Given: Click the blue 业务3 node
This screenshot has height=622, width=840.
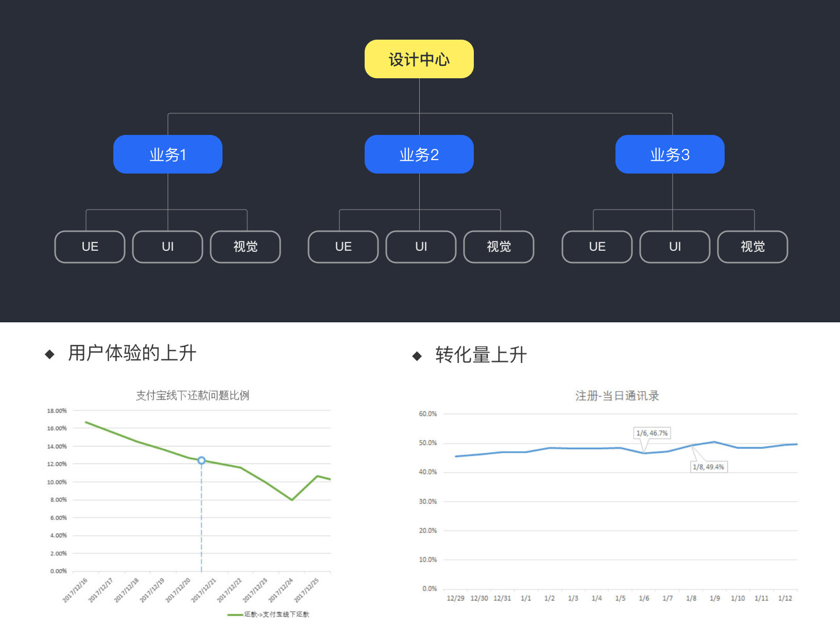Looking at the screenshot, I should pyautogui.click(x=670, y=154).
